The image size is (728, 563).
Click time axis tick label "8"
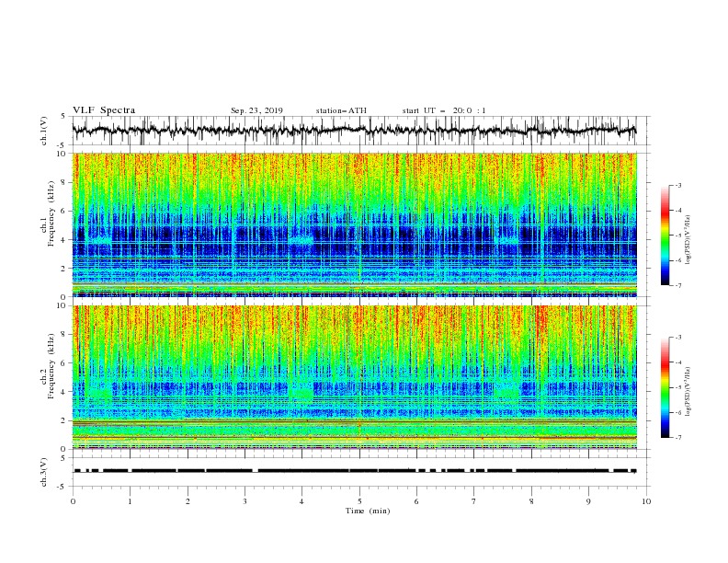pos(531,501)
